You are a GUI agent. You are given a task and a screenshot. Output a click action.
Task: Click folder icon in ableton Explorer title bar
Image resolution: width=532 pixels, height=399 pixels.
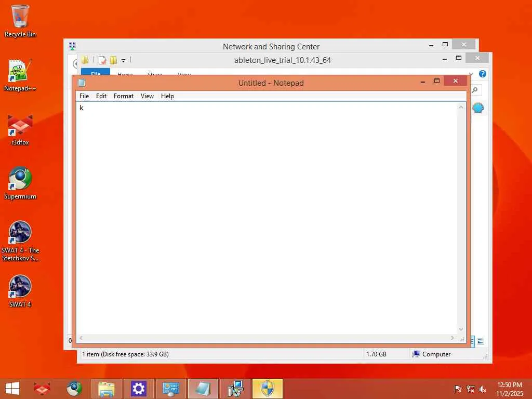85,60
